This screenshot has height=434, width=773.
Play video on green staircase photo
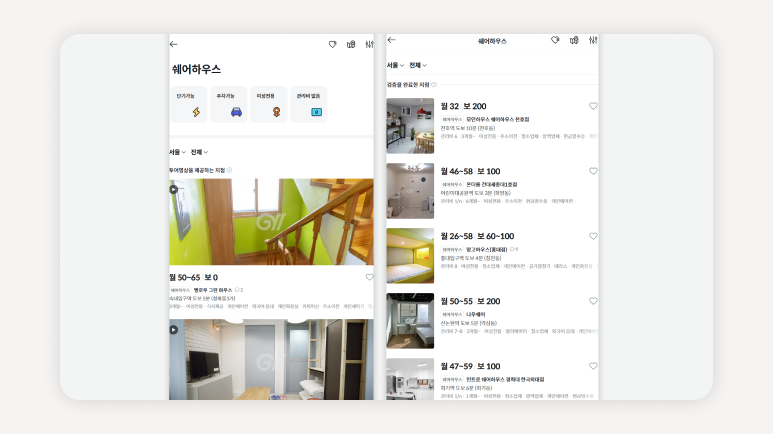click(x=174, y=189)
